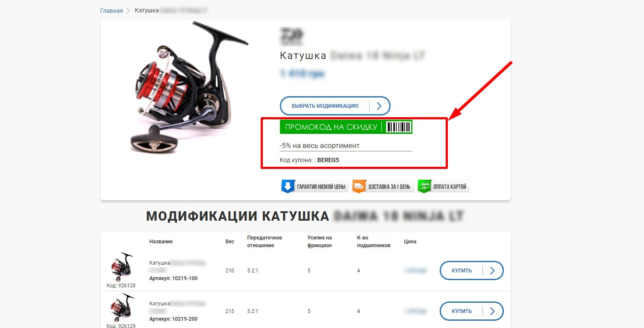This screenshot has height=328, width=644.
Task: Click the barcode icon on promo banner
Action: (398, 127)
